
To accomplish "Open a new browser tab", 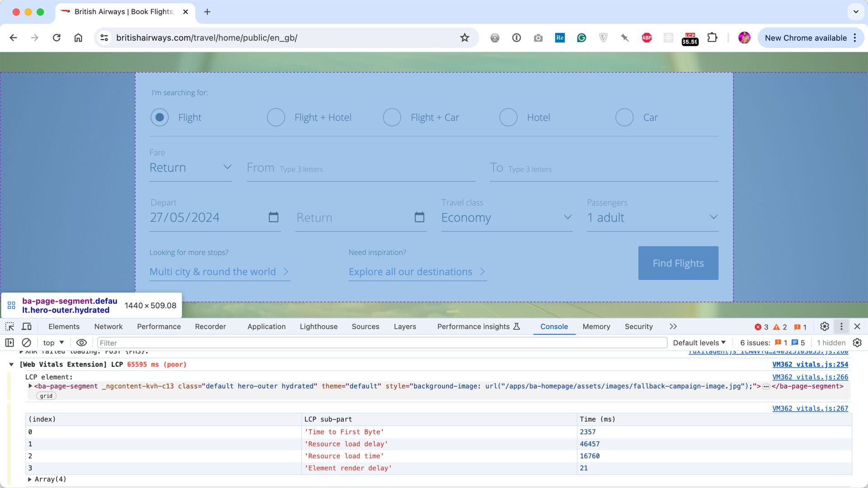I will pos(207,12).
